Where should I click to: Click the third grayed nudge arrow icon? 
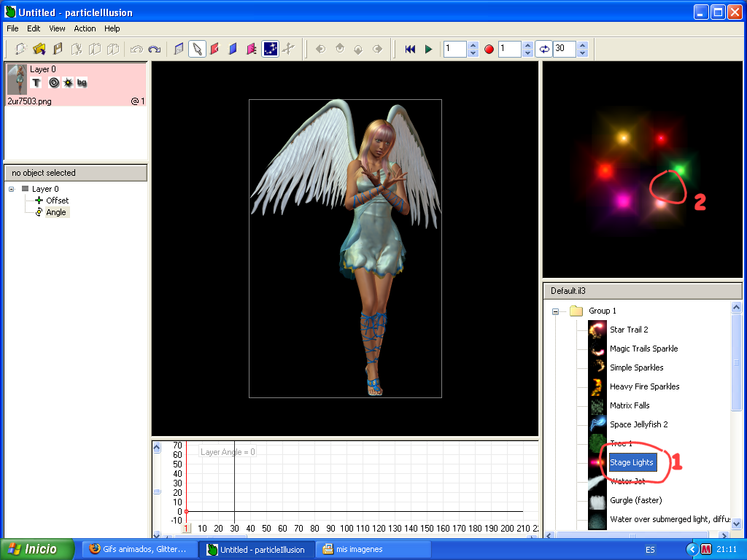click(358, 49)
